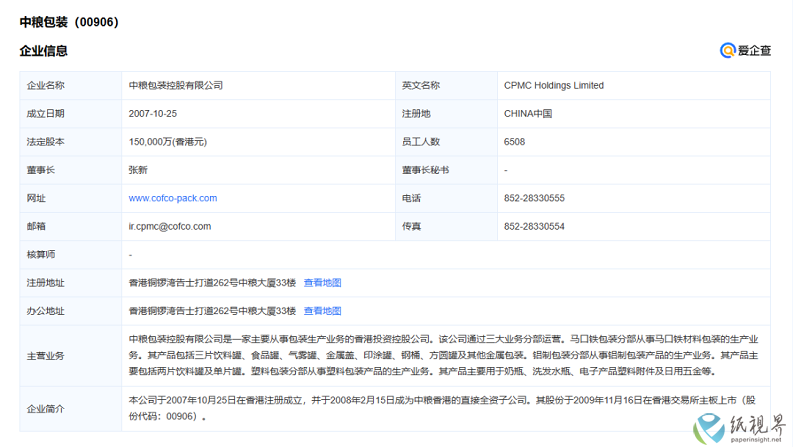Open the www.cofco-pack.com website link

tap(172, 198)
